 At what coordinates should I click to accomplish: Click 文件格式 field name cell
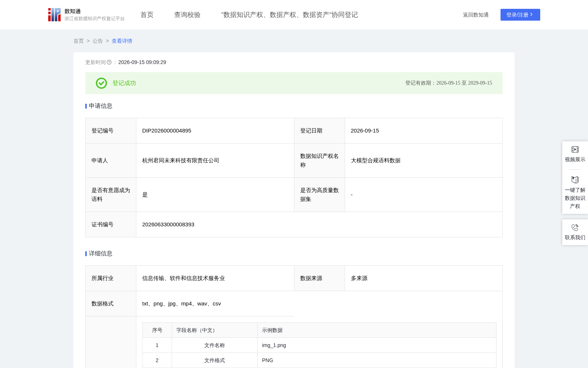(x=215, y=360)
